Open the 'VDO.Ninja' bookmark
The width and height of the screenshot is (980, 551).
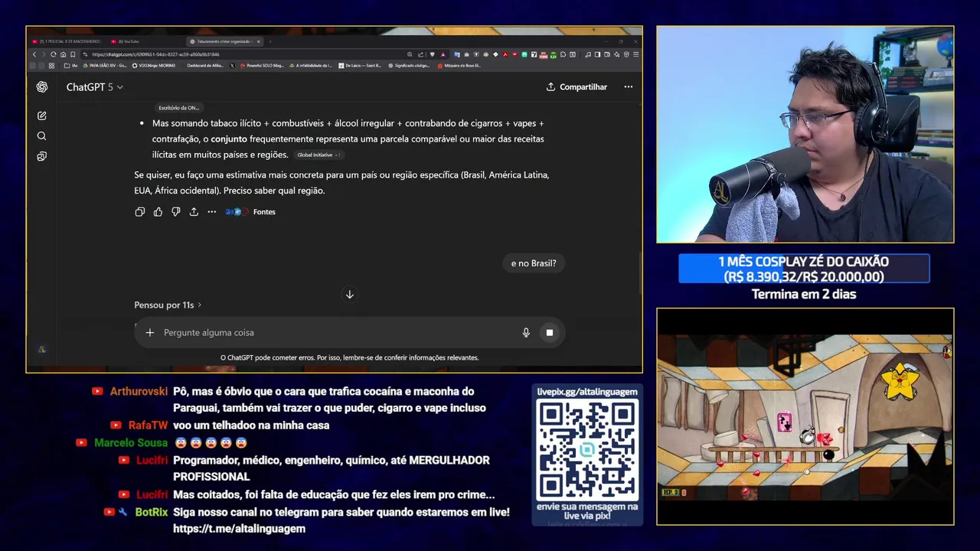coord(154,66)
